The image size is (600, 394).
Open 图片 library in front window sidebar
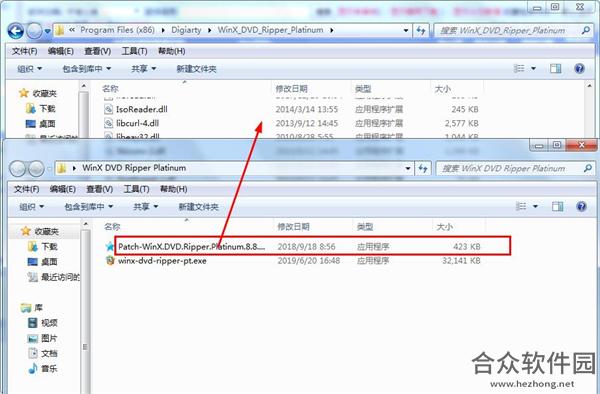42,338
